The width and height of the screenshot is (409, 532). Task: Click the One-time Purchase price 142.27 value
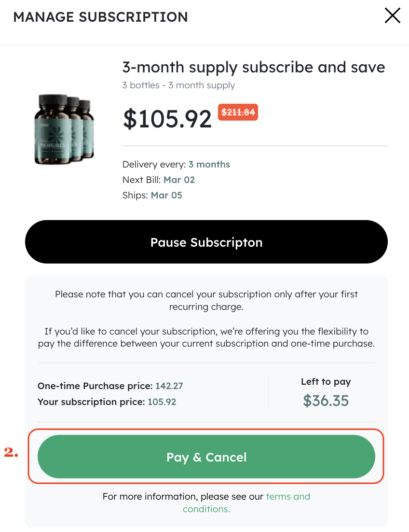click(169, 386)
